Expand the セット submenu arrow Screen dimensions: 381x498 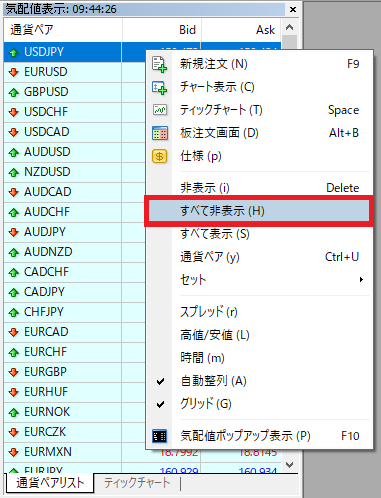point(361,280)
